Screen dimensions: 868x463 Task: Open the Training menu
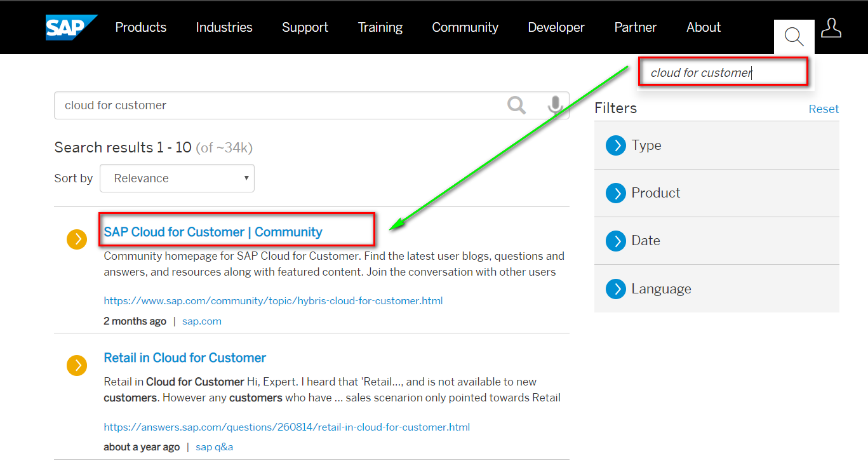380,27
